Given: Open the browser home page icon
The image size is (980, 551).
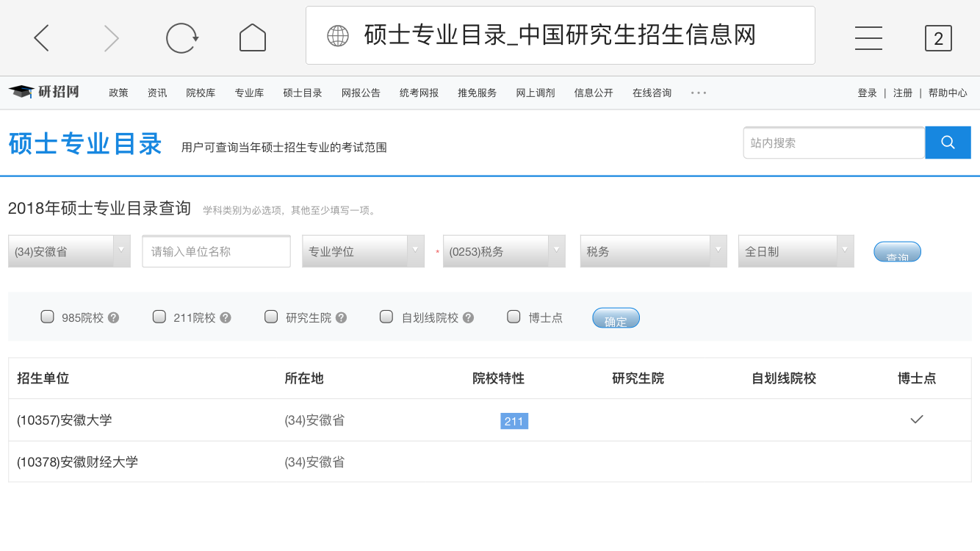Looking at the screenshot, I should click(x=252, y=37).
